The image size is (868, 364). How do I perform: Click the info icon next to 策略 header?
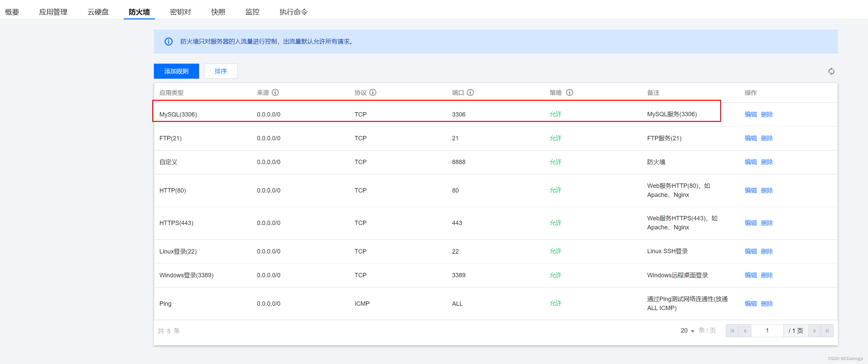570,92
